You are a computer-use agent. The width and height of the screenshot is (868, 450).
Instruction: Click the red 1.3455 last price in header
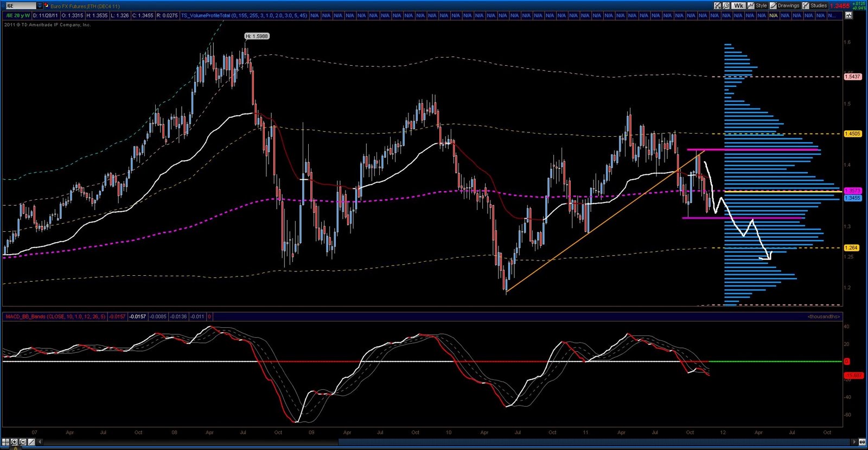840,6
